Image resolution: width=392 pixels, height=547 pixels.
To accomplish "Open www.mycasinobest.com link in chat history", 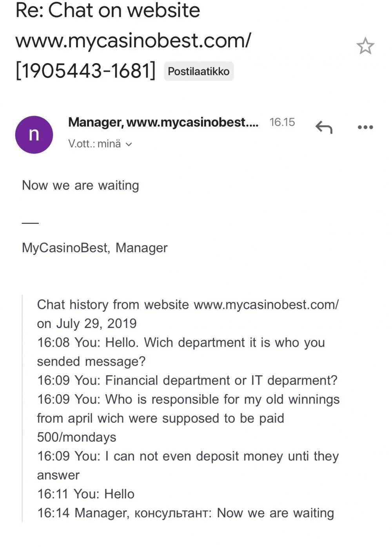I will [266, 304].
